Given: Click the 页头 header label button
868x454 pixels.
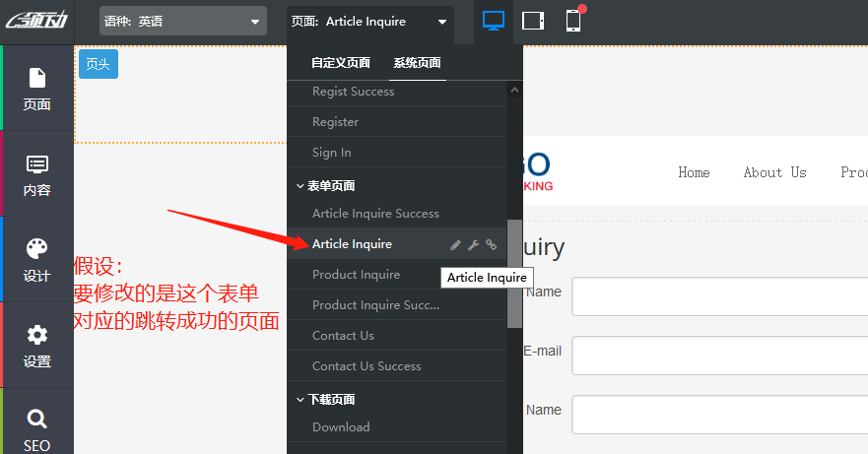Looking at the screenshot, I should pyautogui.click(x=99, y=64).
